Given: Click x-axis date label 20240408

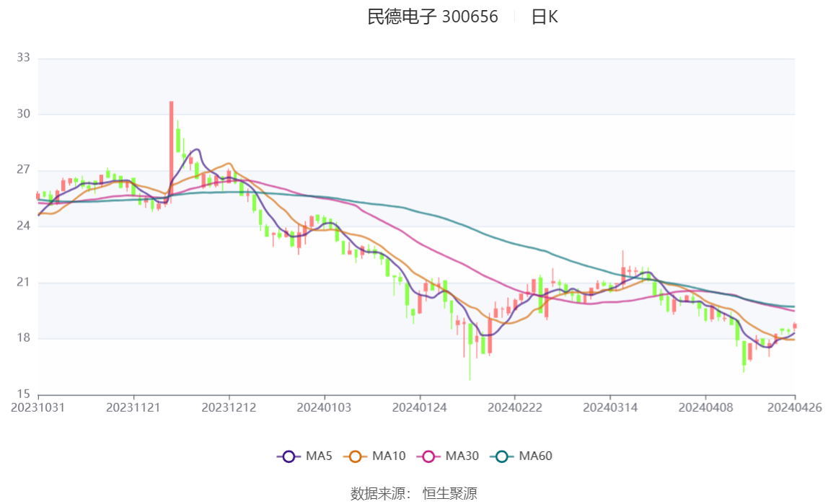Looking at the screenshot, I should (705, 407).
